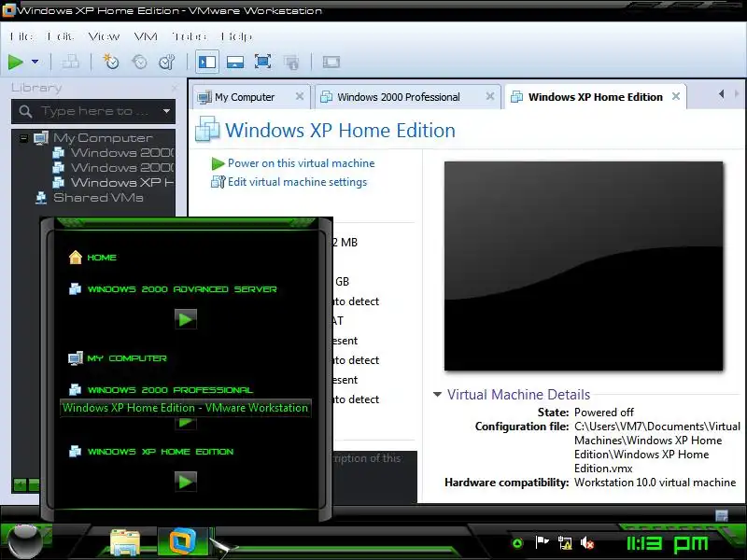Click HOME in the popup preview
The width and height of the screenshot is (747, 560).
point(102,258)
